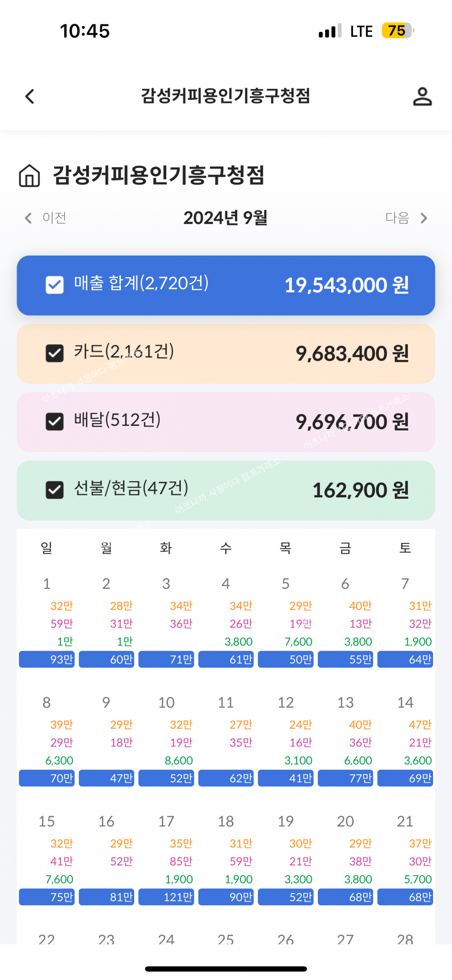Select the 토 weekday column header

click(x=405, y=548)
